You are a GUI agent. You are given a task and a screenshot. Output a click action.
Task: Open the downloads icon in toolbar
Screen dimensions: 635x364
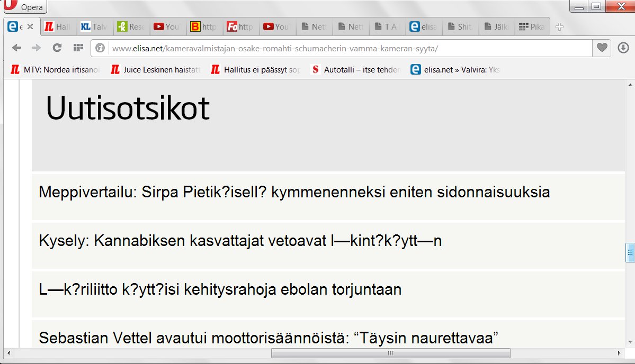[x=623, y=48]
